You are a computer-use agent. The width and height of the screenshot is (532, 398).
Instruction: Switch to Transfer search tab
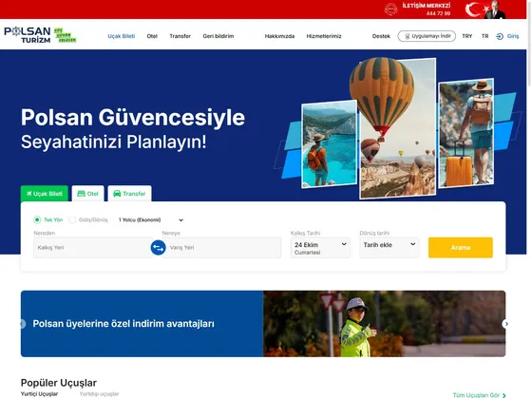129,194
